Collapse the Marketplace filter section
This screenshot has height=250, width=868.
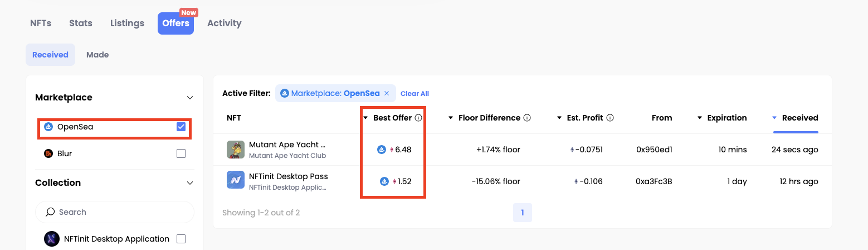click(190, 98)
